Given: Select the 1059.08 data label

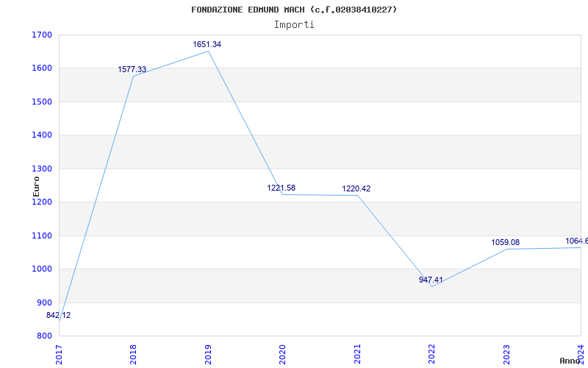Looking at the screenshot, I should coord(506,243).
